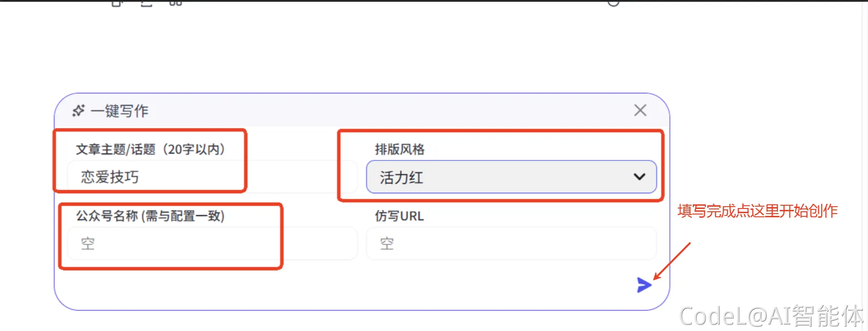Click the 仿写URL label text
Viewport: 868px width, 331px height.
399,216
